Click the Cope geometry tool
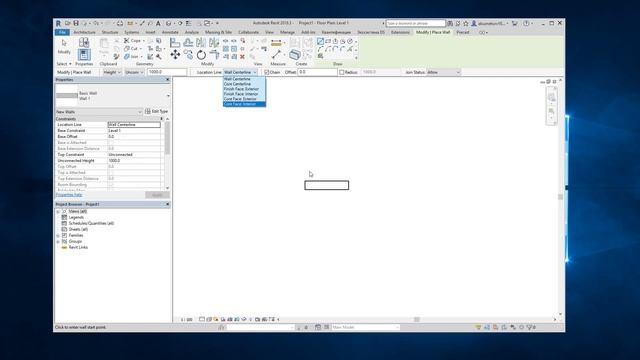 [133, 41]
